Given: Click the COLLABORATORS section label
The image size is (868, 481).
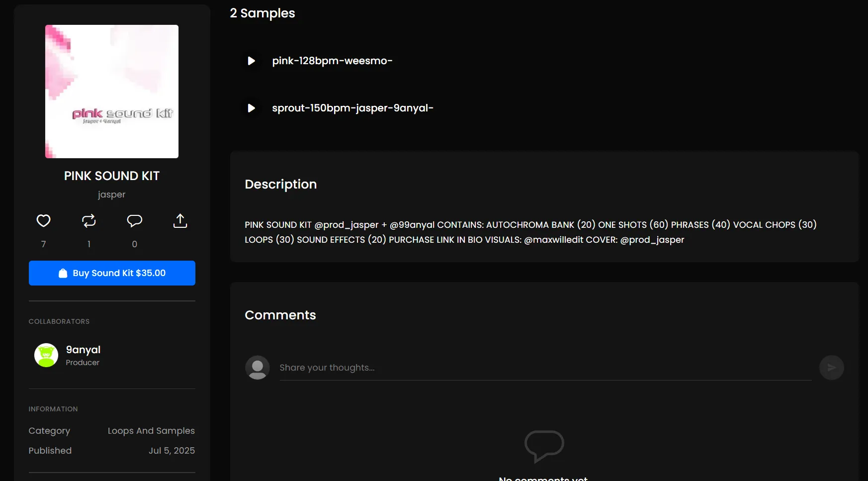Looking at the screenshot, I should [59, 322].
